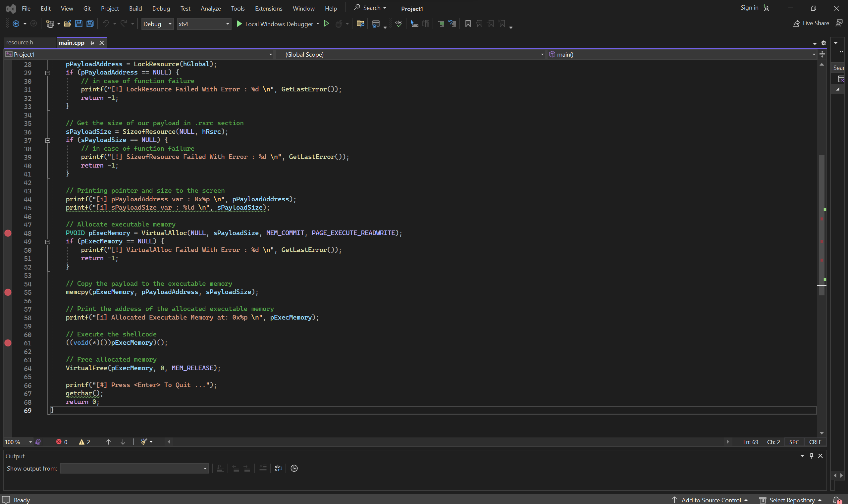Click the scroll down arrow of editor
Screen dimensions: 848x504
coord(821,433)
